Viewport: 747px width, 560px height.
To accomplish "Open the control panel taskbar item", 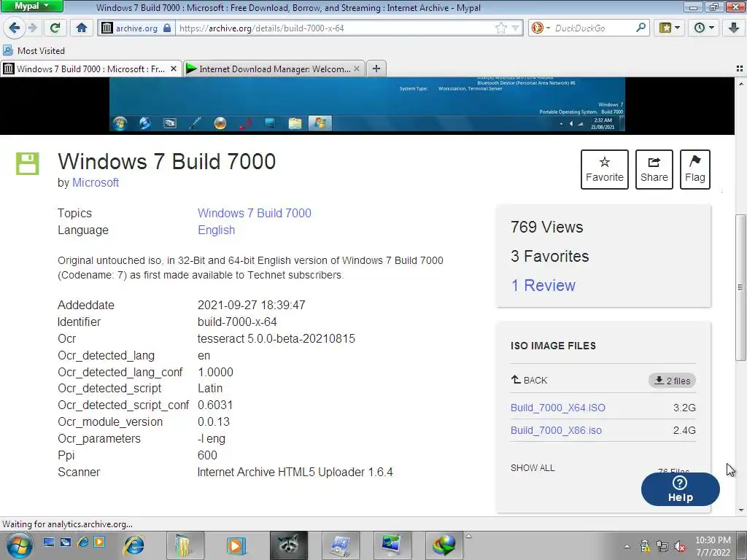I will tap(341, 545).
